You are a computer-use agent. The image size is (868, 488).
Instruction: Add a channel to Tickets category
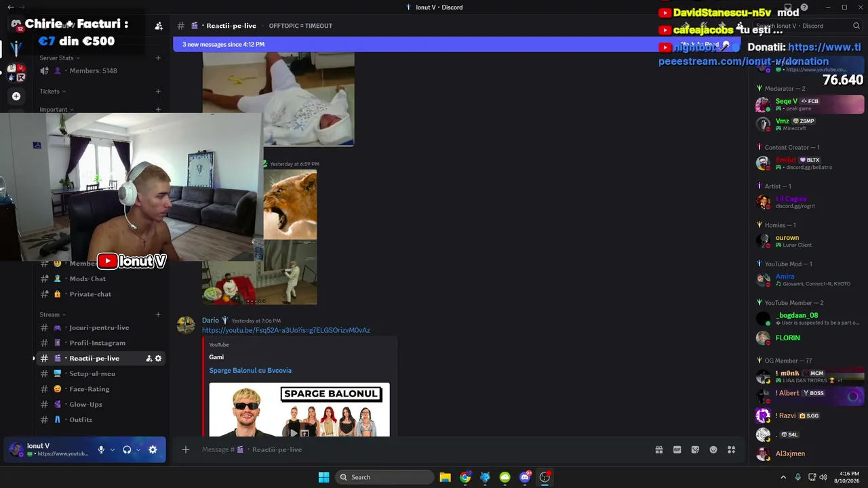[x=158, y=91]
